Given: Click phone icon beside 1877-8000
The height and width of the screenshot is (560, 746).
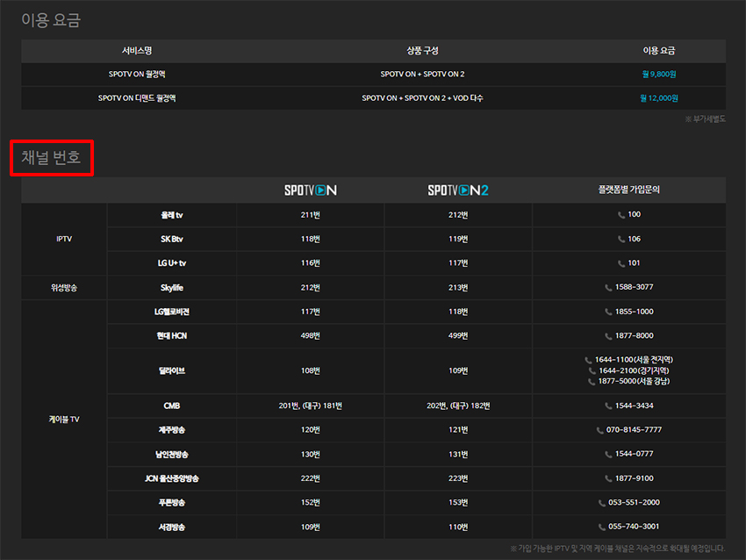Looking at the screenshot, I should click(x=608, y=336).
